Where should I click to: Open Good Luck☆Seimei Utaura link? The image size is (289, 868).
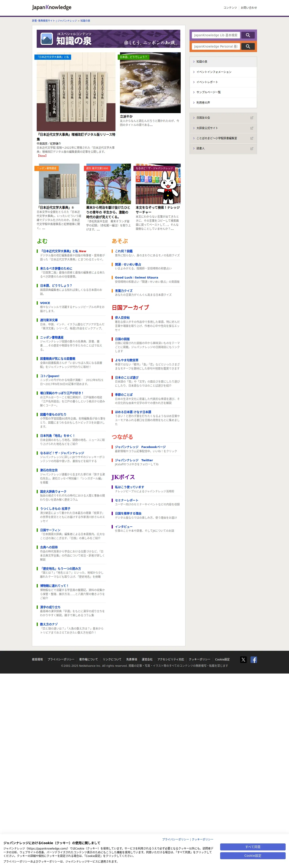pos(137,278)
